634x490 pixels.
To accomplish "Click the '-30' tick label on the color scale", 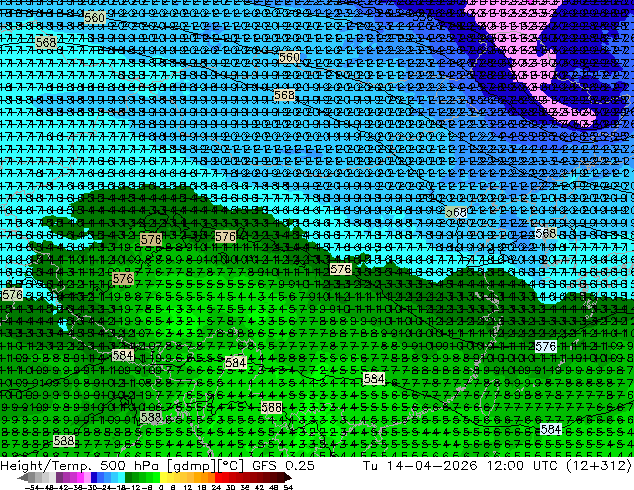I will (91, 487).
